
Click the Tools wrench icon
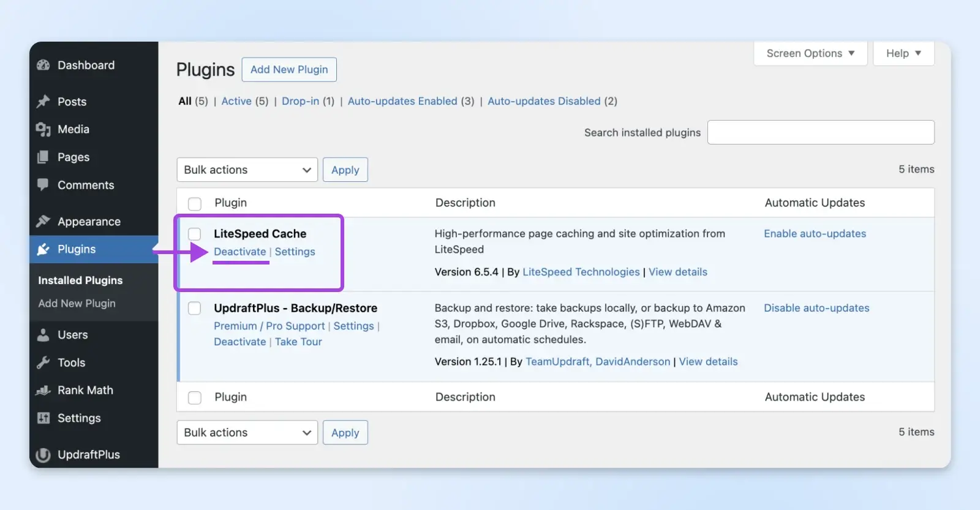(43, 362)
